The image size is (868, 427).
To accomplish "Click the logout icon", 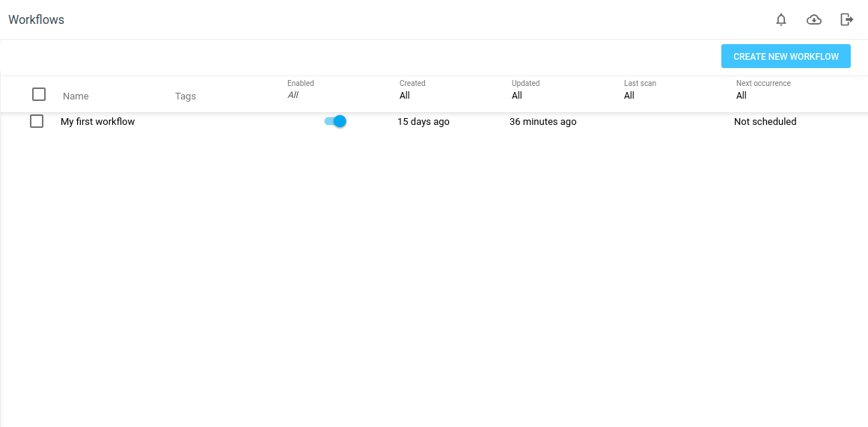I will 846,19.
